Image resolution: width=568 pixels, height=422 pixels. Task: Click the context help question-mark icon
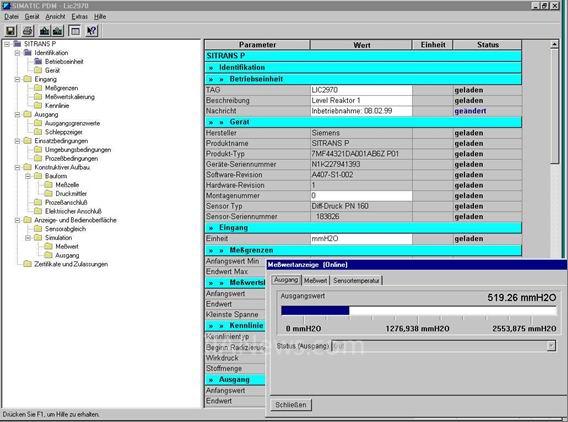pos(92,31)
